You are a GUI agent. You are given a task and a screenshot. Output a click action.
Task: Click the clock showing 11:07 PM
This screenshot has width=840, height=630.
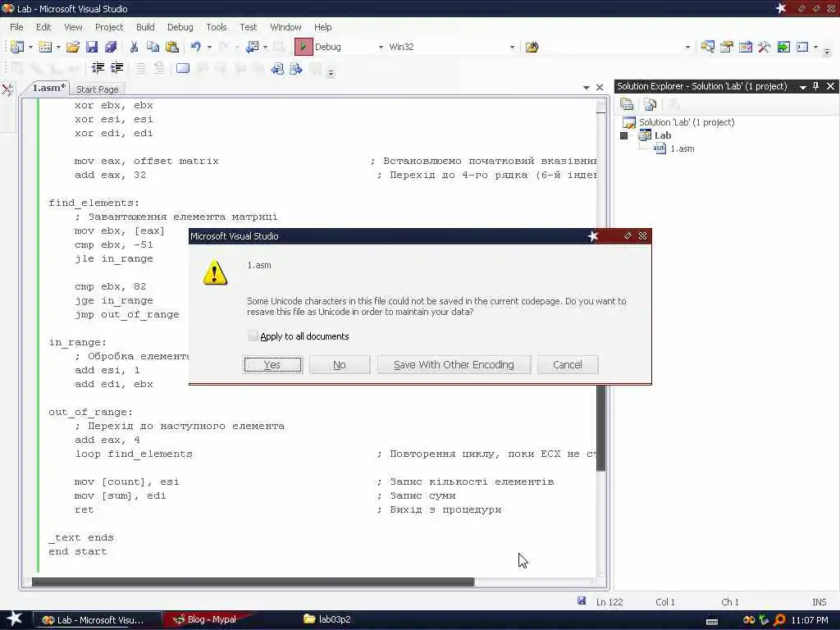pyautogui.click(x=810, y=620)
